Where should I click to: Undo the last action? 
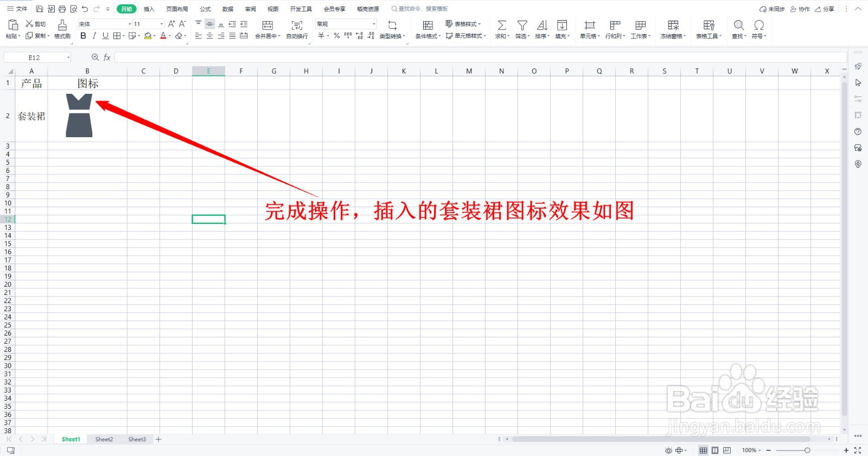(x=85, y=9)
